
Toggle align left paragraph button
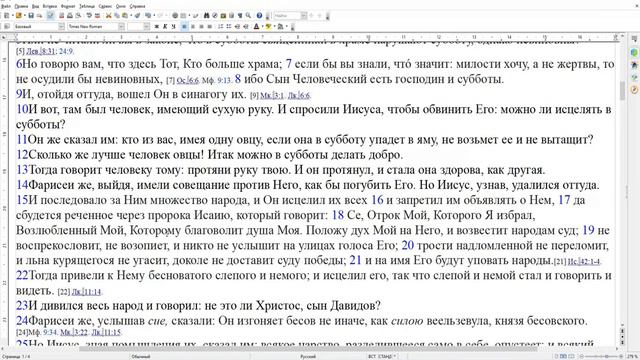click(184, 27)
